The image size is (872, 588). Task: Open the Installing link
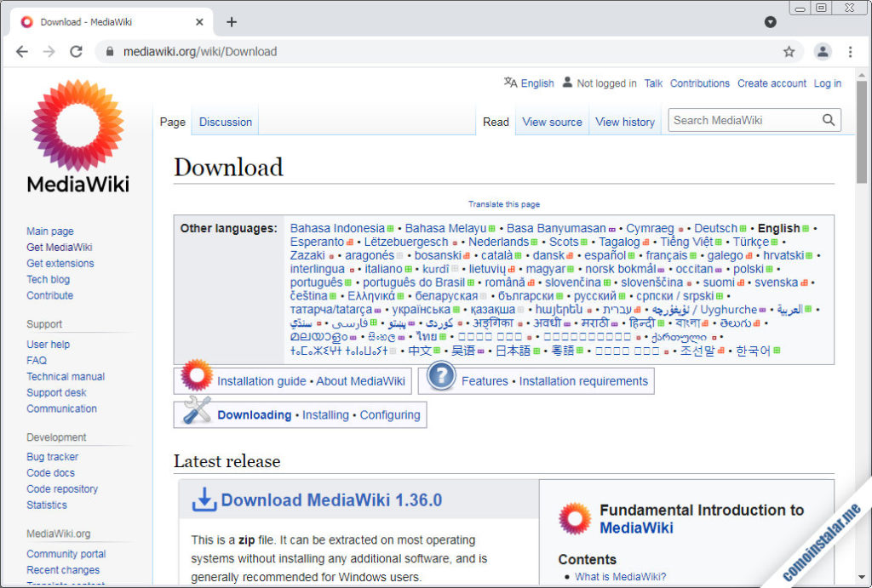click(325, 415)
